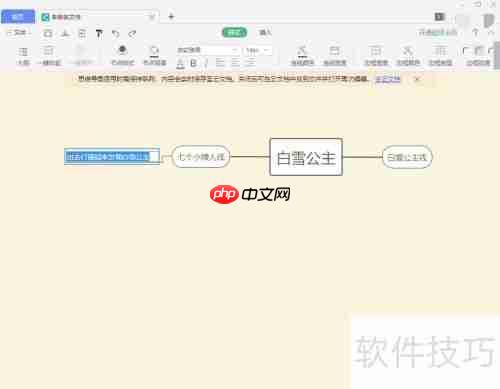The width and height of the screenshot is (500, 389).
Task: Open the border type option
Action: click(440, 56)
